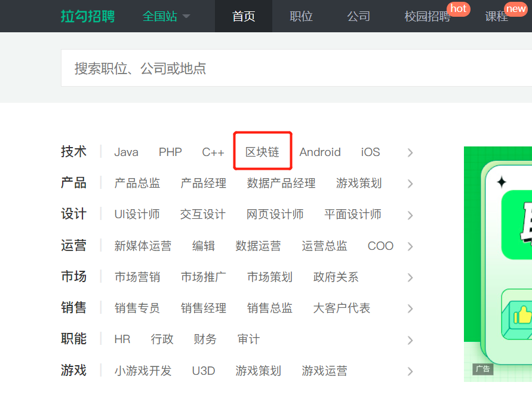The image size is (532, 419).
Task: Open the 课程 nav tab
Action: [496, 16]
